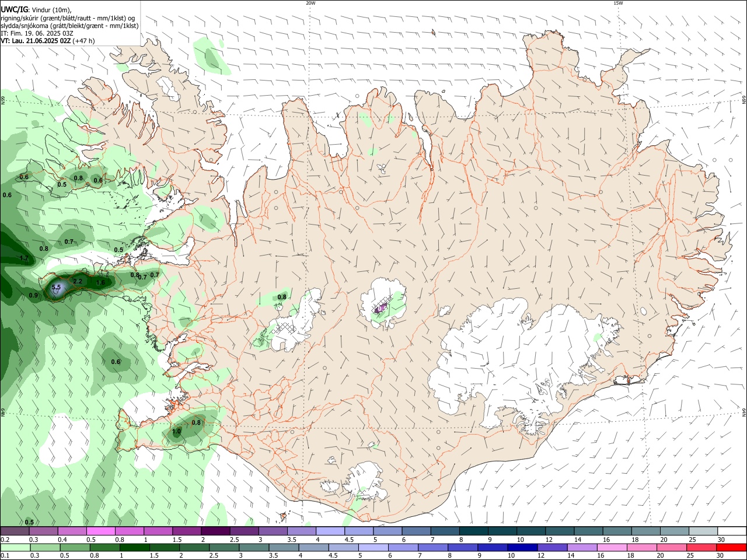Screen dimensions: 747x560
Task: Click the slydda/snjókoma legend description line
Action: [69, 26]
